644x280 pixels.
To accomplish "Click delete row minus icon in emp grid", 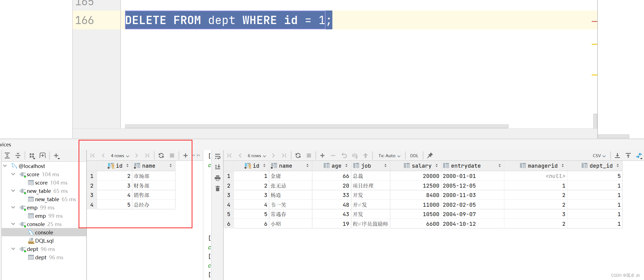I will click(x=333, y=155).
